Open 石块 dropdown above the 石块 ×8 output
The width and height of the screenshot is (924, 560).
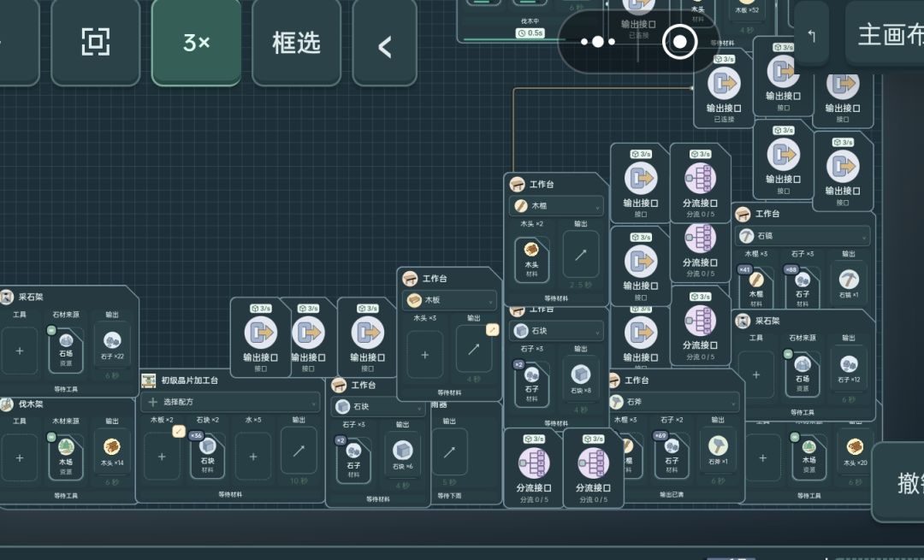tap(556, 330)
